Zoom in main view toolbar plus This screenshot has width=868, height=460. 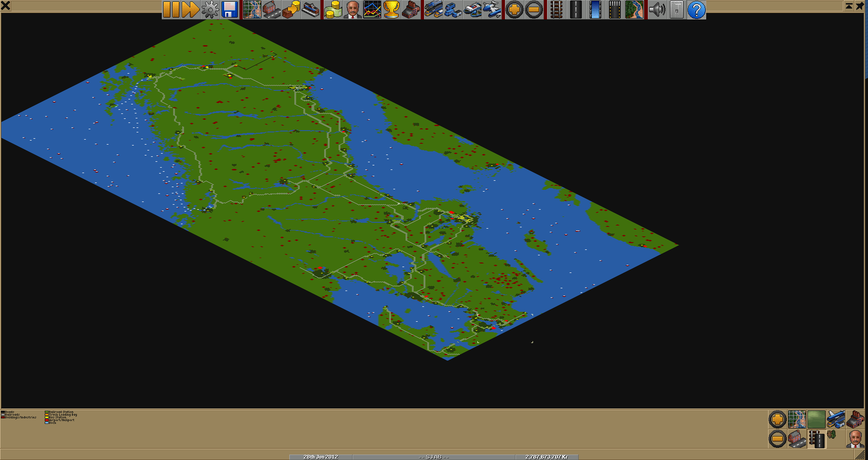514,9
